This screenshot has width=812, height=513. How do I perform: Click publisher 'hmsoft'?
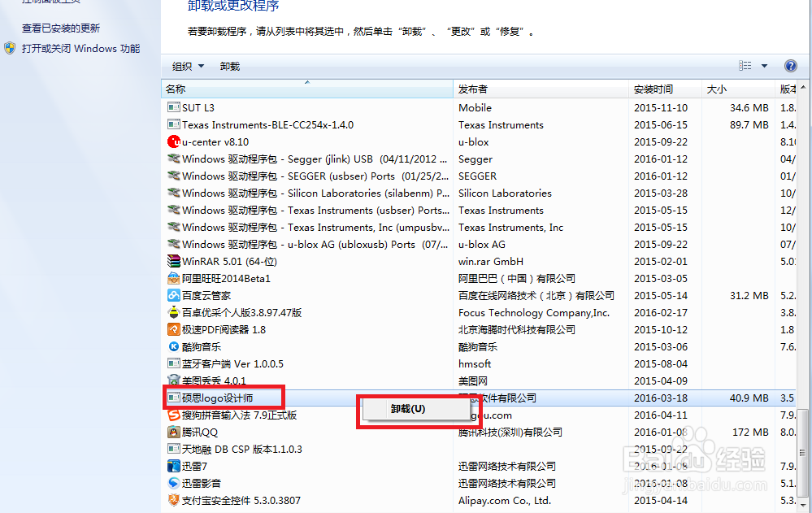475,363
